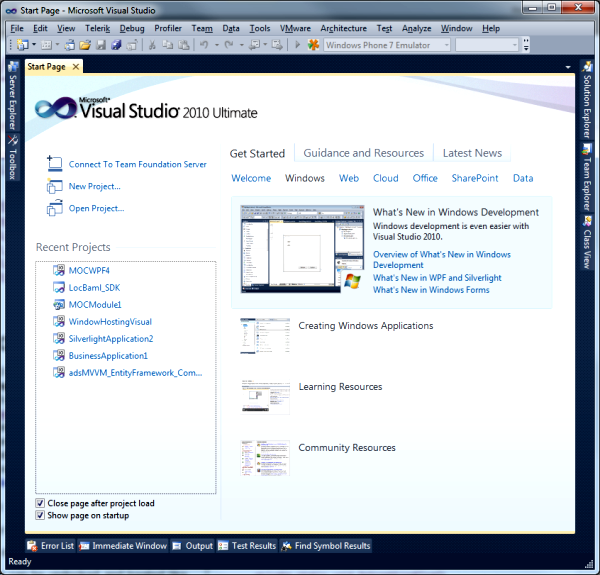The image size is (600, 575).
Task: Open the Telerik menu
Action: pyautogui.click(x=98, y=28)
